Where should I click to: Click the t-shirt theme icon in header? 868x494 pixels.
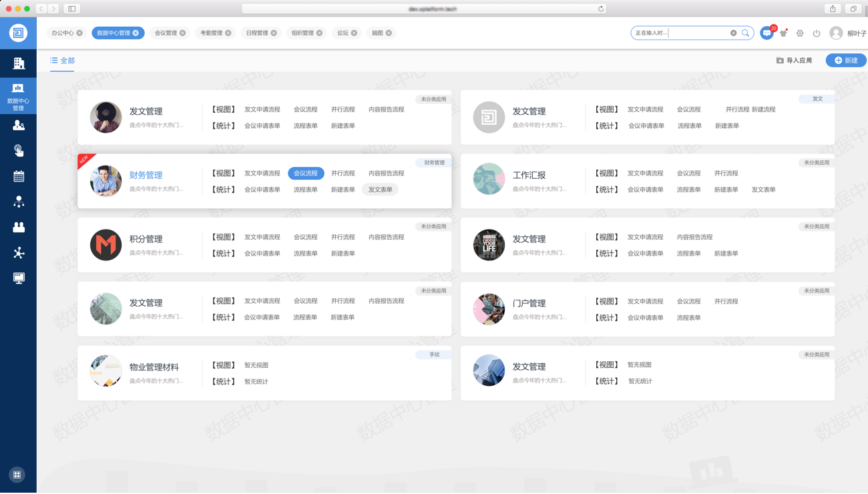tap(783, 33)
